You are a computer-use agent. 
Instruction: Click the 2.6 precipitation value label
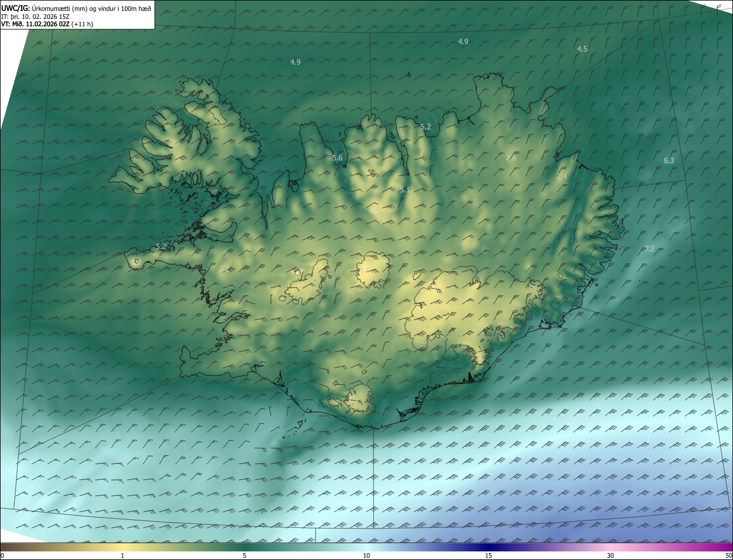511,157
